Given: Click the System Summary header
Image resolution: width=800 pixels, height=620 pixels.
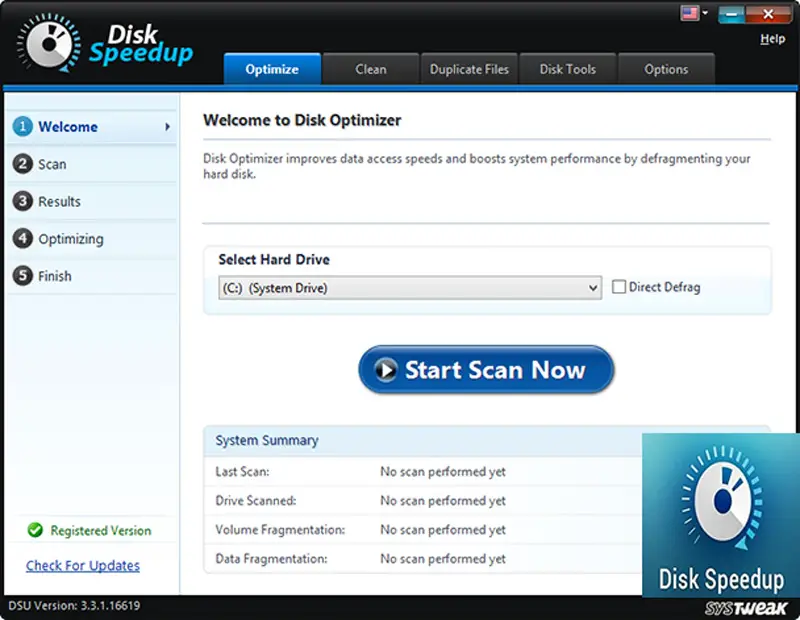Looking at the screenshot, I should click(x=267, y=440).
